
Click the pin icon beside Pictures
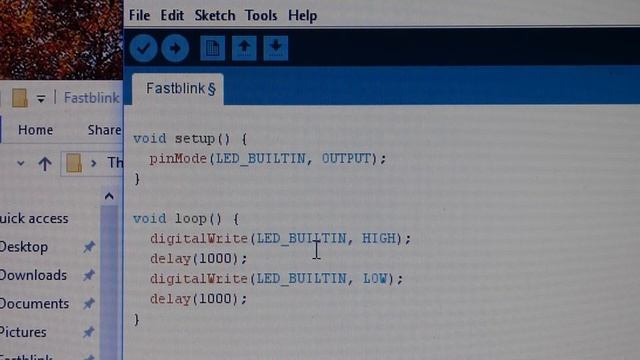point(89,332)
